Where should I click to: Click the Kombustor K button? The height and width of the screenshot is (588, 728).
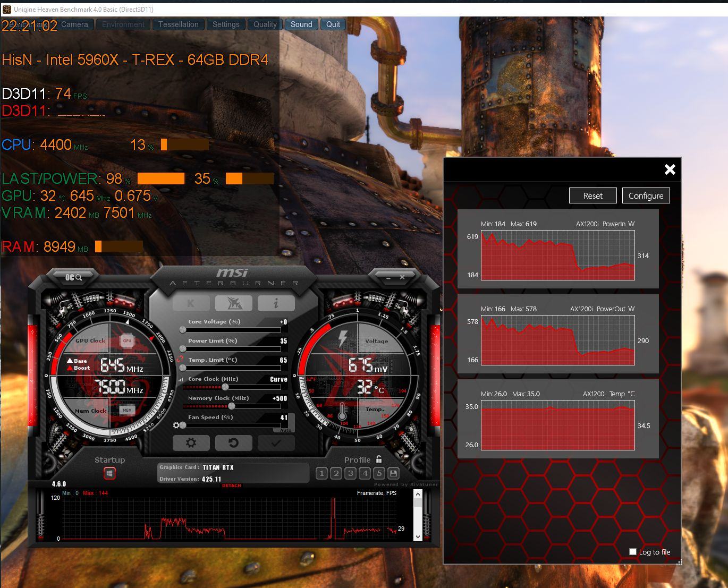point(191,303)
